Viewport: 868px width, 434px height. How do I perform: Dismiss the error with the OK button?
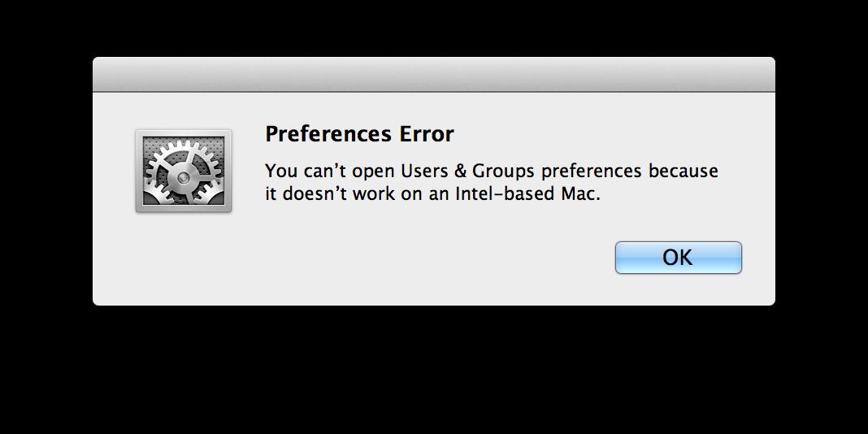678,258
